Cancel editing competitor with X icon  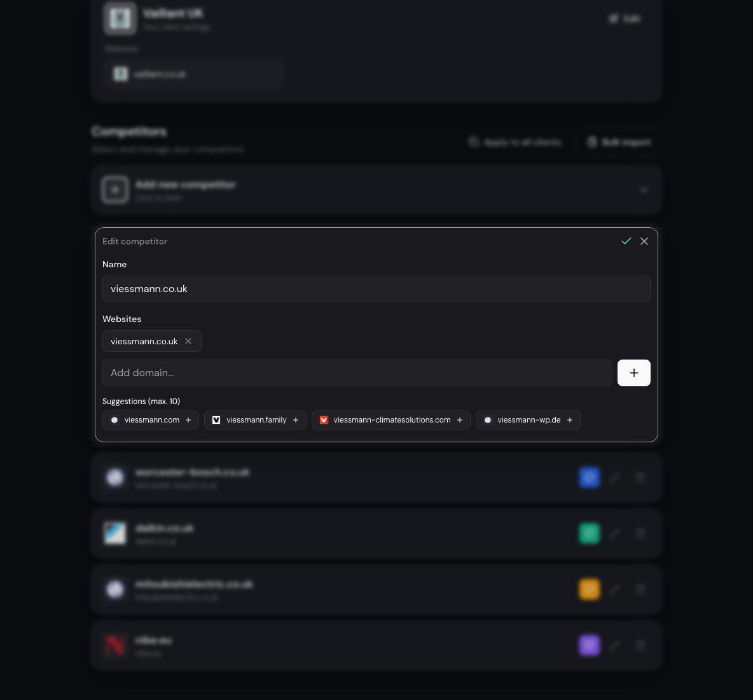pos(644,241)
